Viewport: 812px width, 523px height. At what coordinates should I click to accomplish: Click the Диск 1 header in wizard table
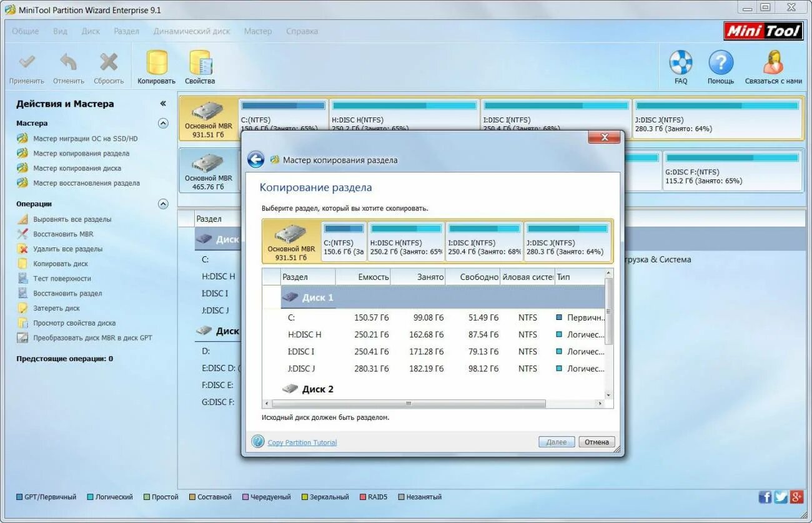click(x=443, y=297)
